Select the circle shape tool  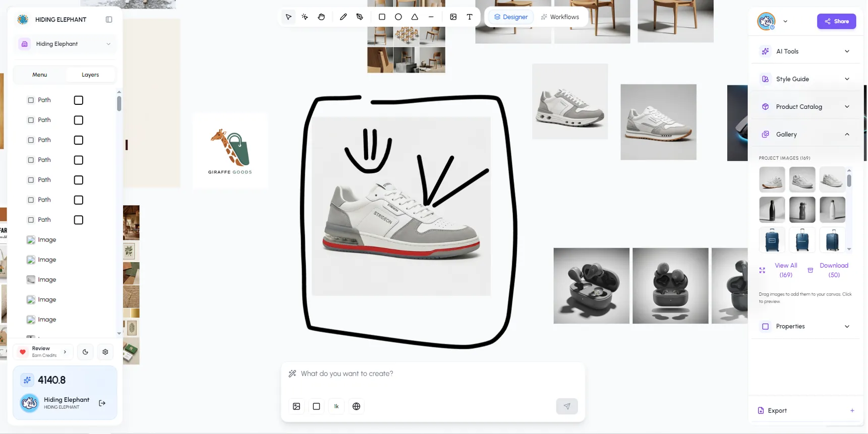click(398, 17)
